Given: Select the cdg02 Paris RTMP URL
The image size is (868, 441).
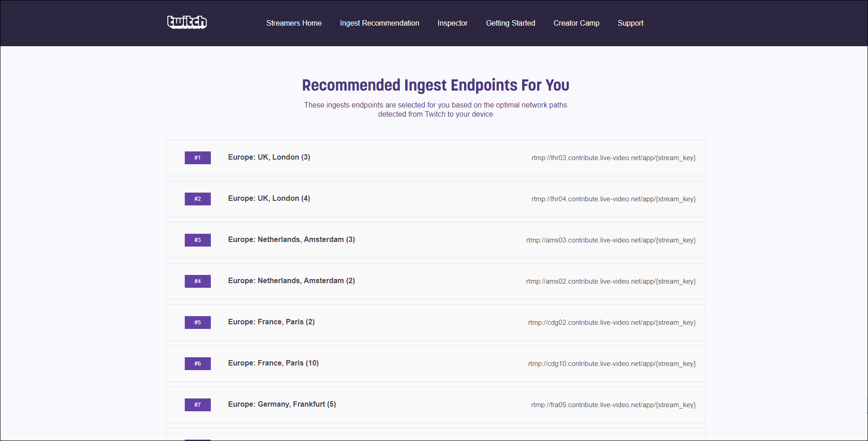Looking at the screenshot, I should 611,323.
